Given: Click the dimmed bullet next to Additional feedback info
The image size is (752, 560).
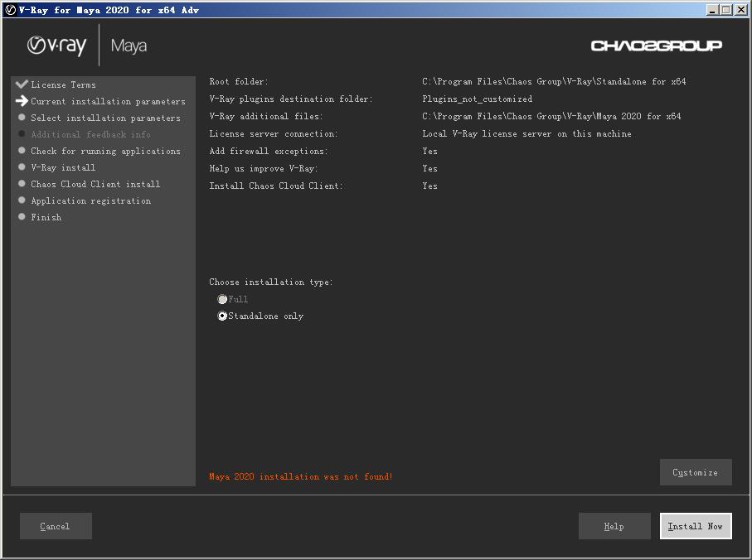Looking at the screenshot, I should 22,133.
